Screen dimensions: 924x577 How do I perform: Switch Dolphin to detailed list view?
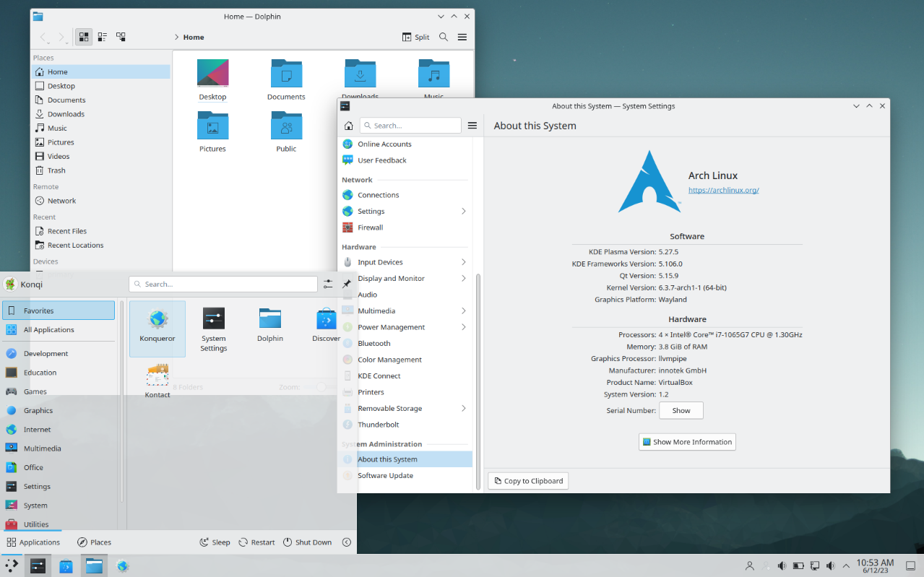(102, 36)
